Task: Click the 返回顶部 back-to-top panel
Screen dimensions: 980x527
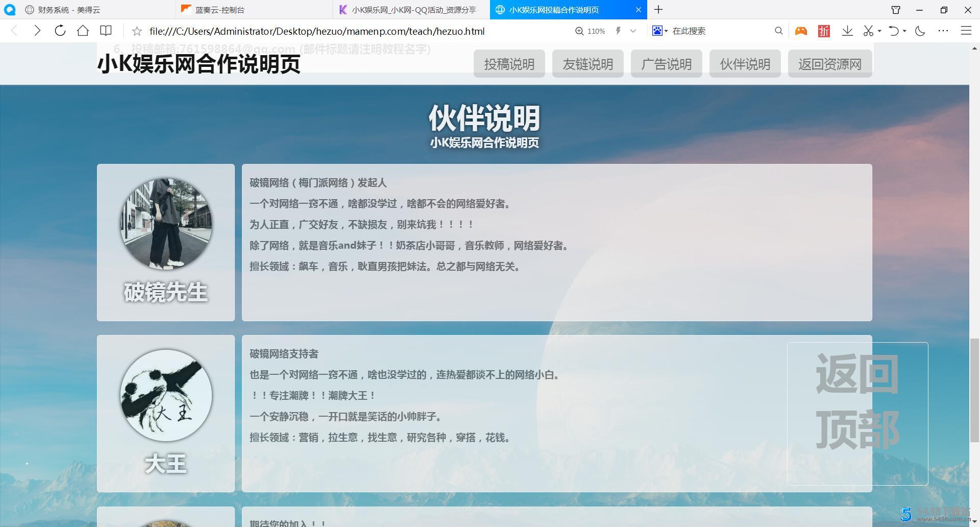Action: click(857, 414)
